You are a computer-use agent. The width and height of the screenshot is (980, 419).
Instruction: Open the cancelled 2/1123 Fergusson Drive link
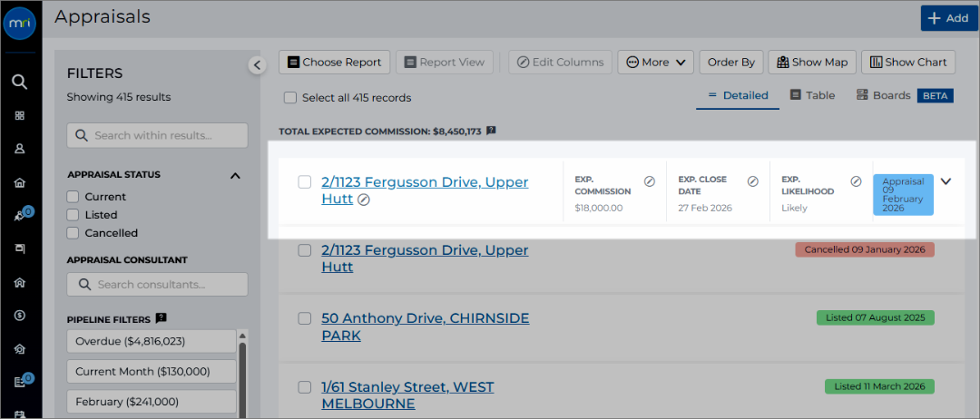click(x=425, y=258)
